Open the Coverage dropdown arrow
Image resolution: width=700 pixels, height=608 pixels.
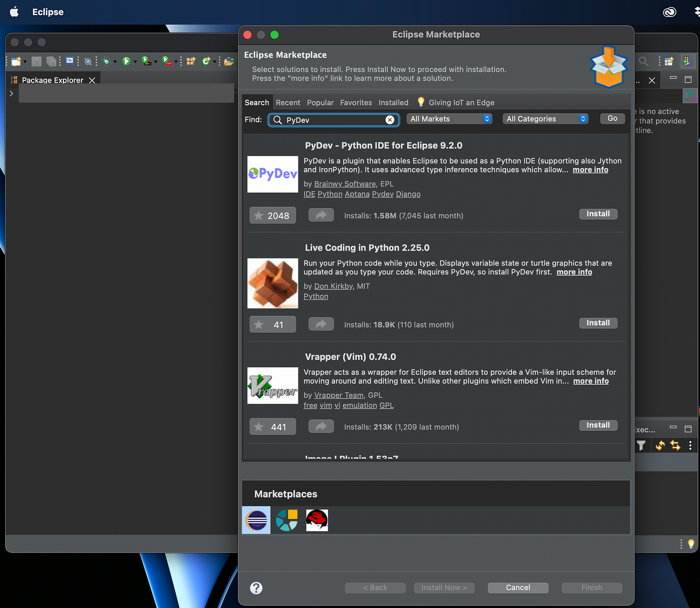156,62
